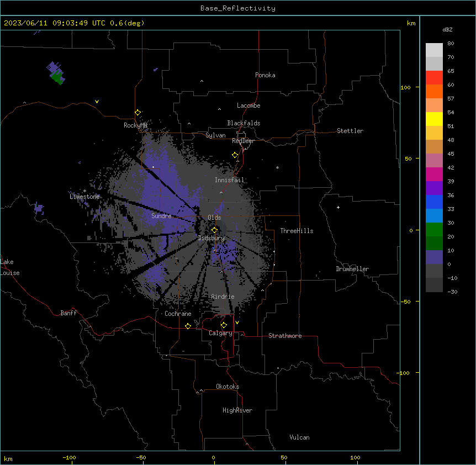
Task: Click the Olds city label
Action: tap(214, 218)
